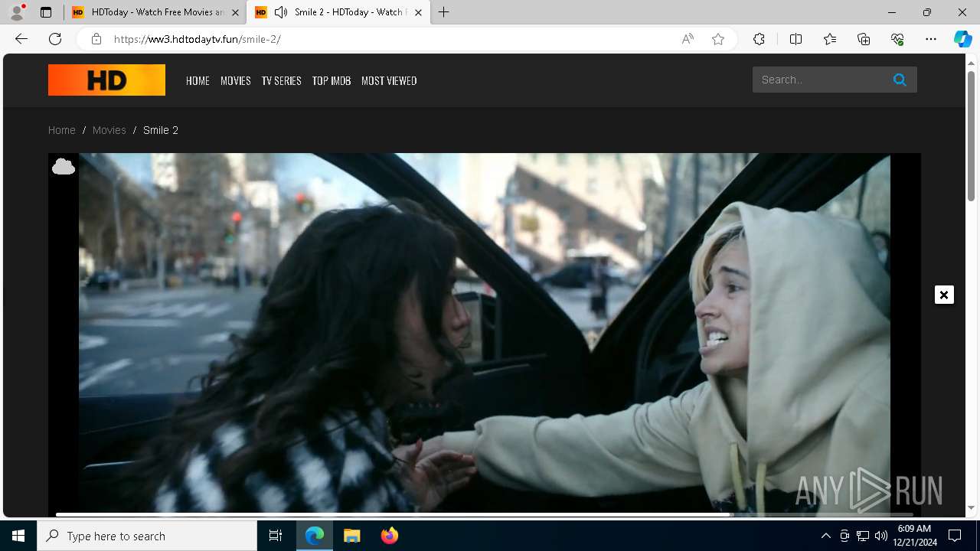Open Microsoft Edge from the taskbar
This screenshot has height=551, width=980.
point(315,536)
